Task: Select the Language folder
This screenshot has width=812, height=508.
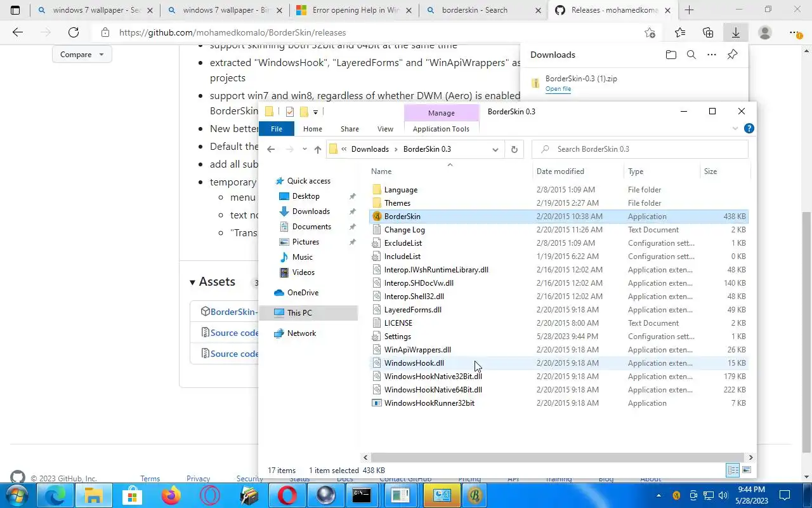Action: click(558, 190)
